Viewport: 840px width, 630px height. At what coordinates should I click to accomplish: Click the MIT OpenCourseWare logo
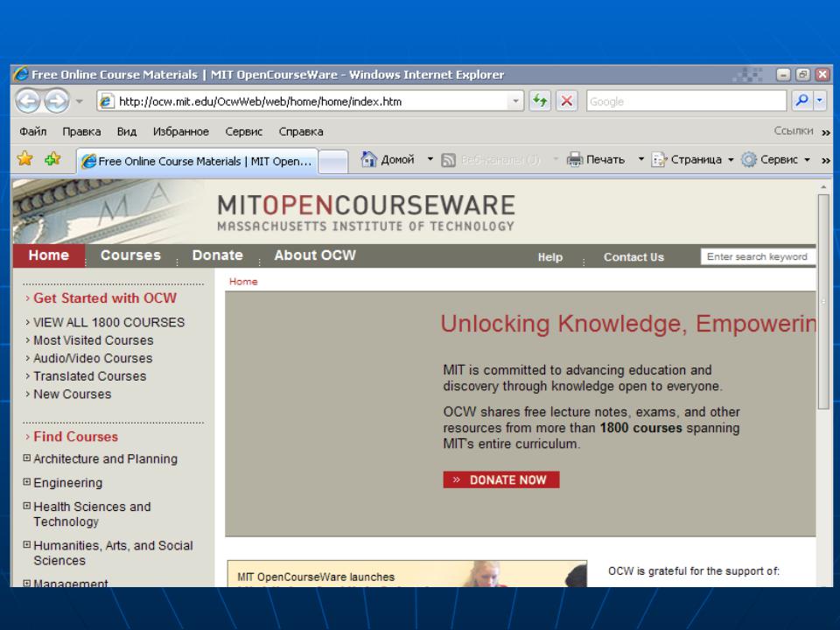click(x=366, y=212)
